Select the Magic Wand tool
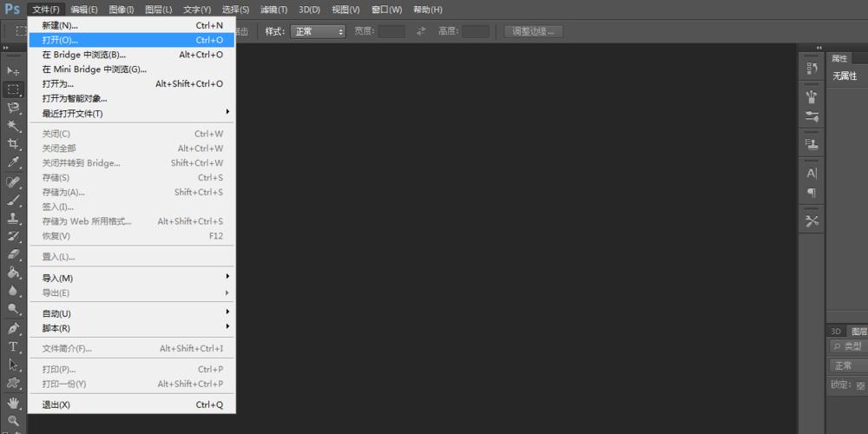This screenshot has width=868, height=434. pyautogui.click(x=13, y=126)
